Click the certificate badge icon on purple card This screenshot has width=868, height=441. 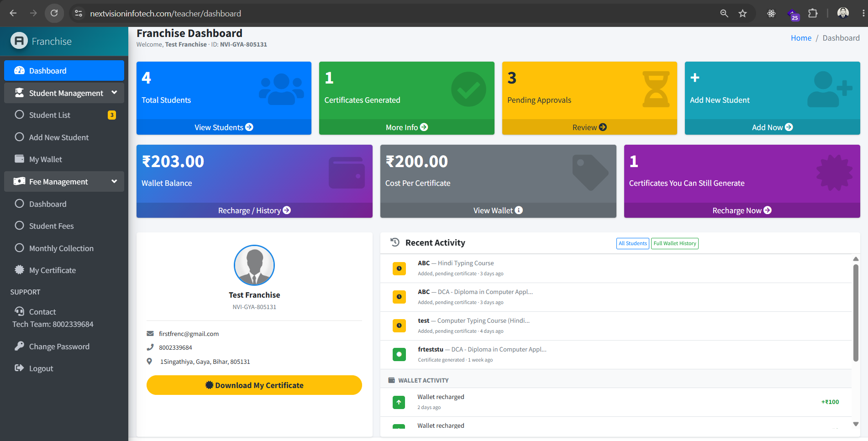(x=834, y=173)
